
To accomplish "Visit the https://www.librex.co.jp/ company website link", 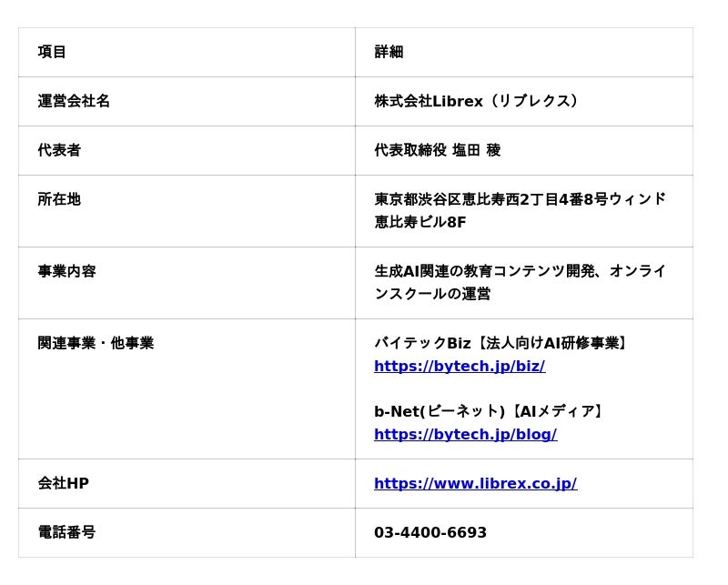I will coord(475,483).
